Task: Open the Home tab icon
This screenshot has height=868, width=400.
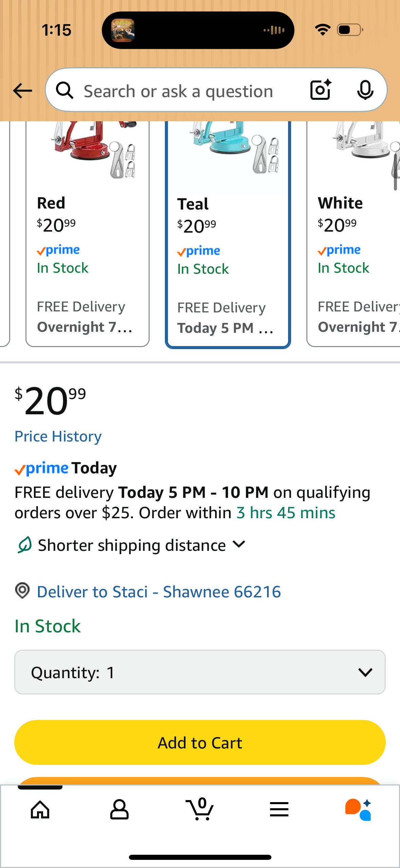Action: (40, 810)
